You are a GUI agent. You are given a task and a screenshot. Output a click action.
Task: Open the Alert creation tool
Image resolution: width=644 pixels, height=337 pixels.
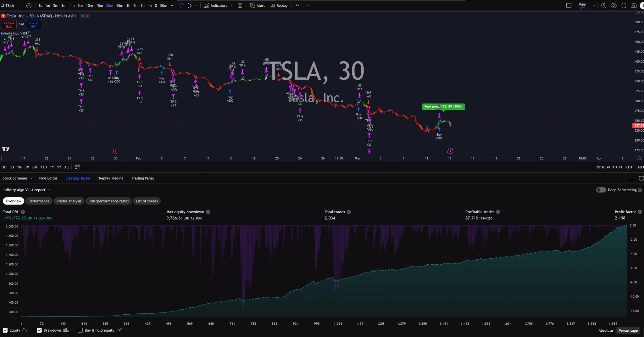(x=257, y=6)
